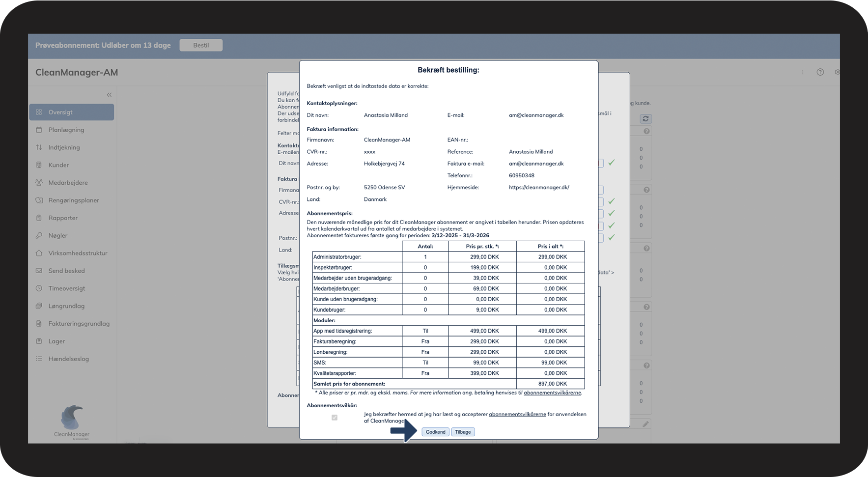Click the unit price '199,00 DKK'

(x=484, y=268)
